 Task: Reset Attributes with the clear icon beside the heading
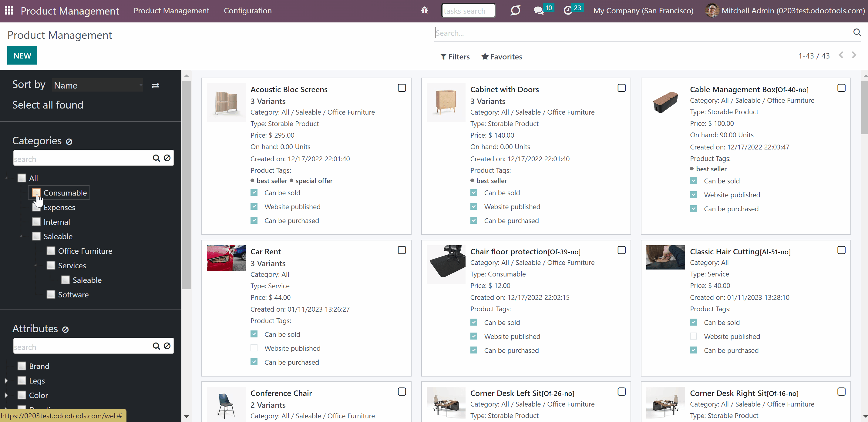(66, 329)
